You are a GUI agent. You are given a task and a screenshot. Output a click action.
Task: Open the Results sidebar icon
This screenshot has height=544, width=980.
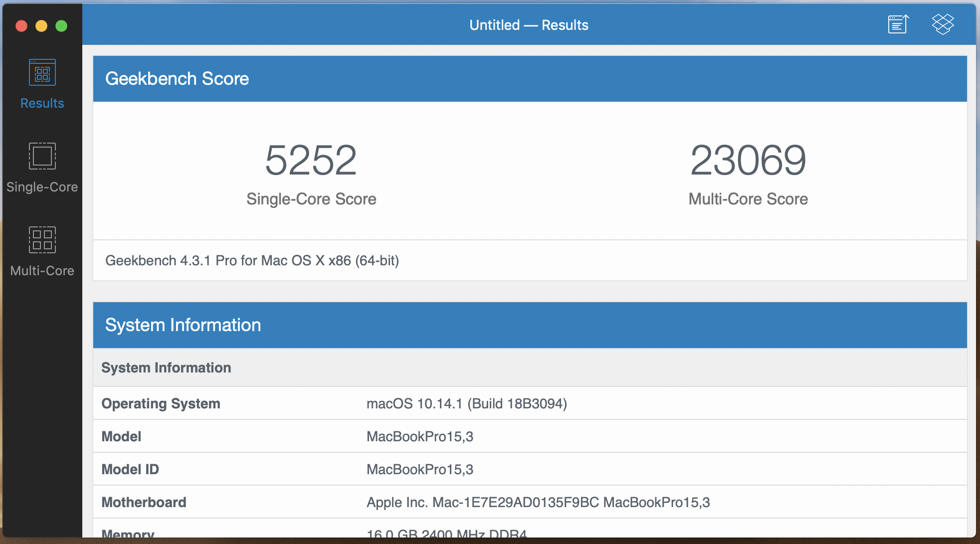click(x=42, y=74)
